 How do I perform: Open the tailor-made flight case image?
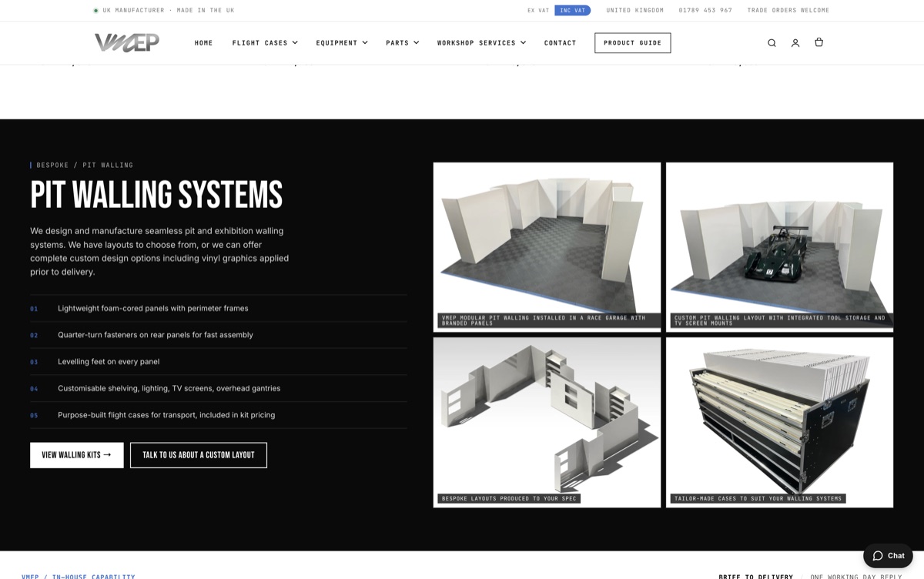[779, 423]
